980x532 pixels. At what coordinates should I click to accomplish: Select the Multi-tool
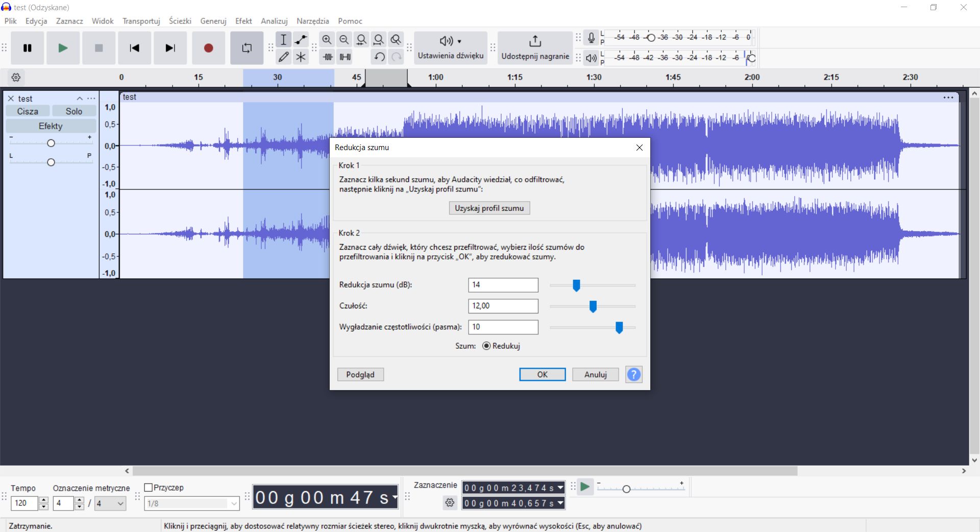(301, 57)
